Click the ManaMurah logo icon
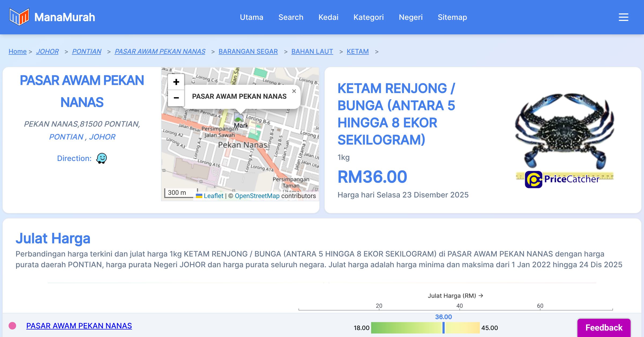 pos(19,17)
